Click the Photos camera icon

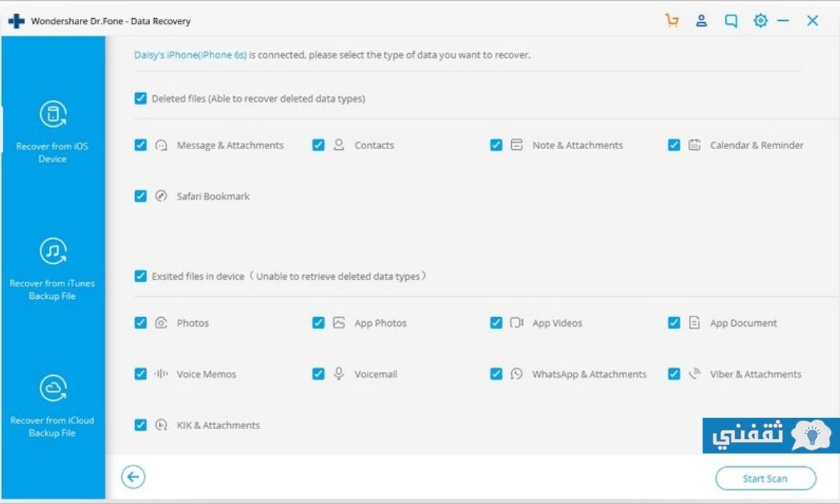(x=161, y=323)
